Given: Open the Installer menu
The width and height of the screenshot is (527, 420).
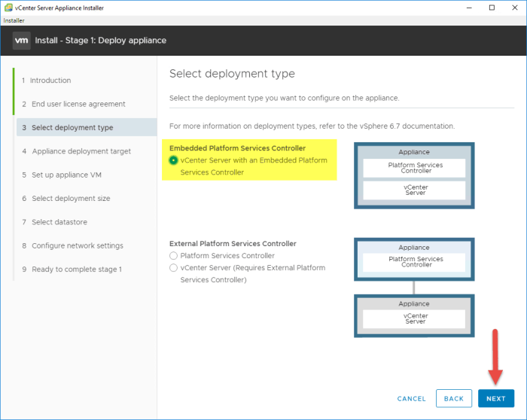Looking at the screenshot, I should [x=14, y=20].
